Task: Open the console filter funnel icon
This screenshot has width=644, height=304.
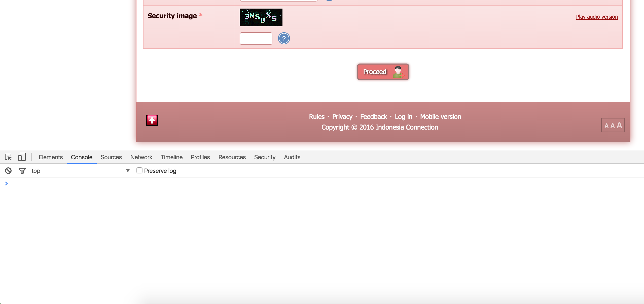Action: [22, 171]
